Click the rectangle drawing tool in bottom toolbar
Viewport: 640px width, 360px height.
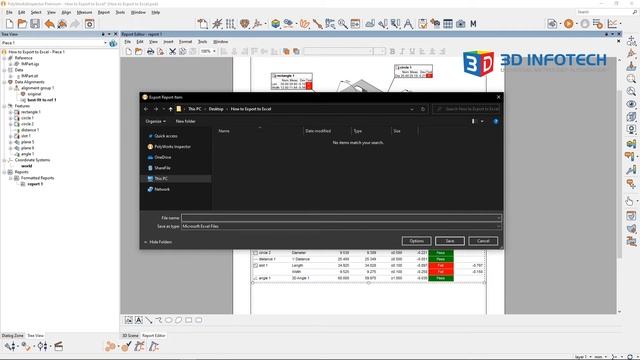pyautogui.click(x=189, y=320)
